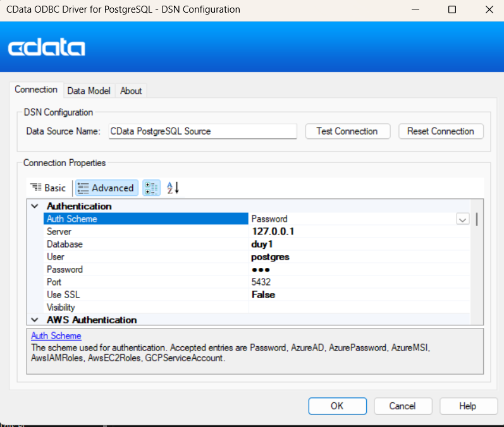Select the Password property row label

pos(65,269)
